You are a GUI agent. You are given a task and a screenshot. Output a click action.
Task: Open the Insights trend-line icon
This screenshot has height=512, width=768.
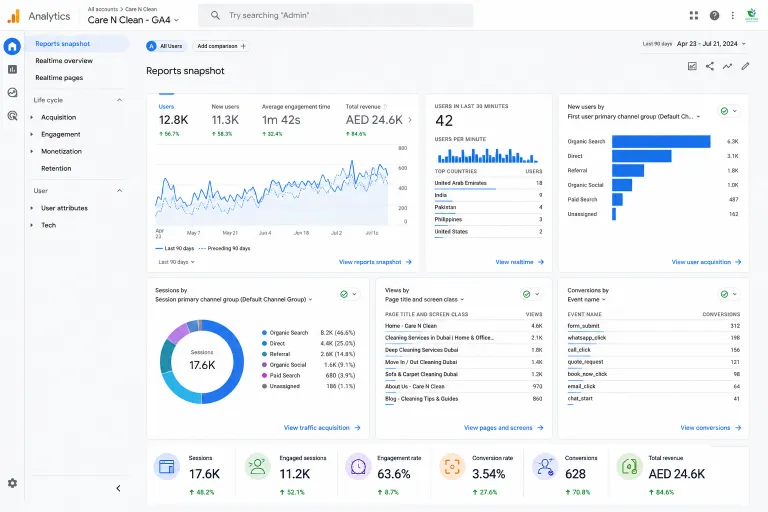[x=727, y=66]
